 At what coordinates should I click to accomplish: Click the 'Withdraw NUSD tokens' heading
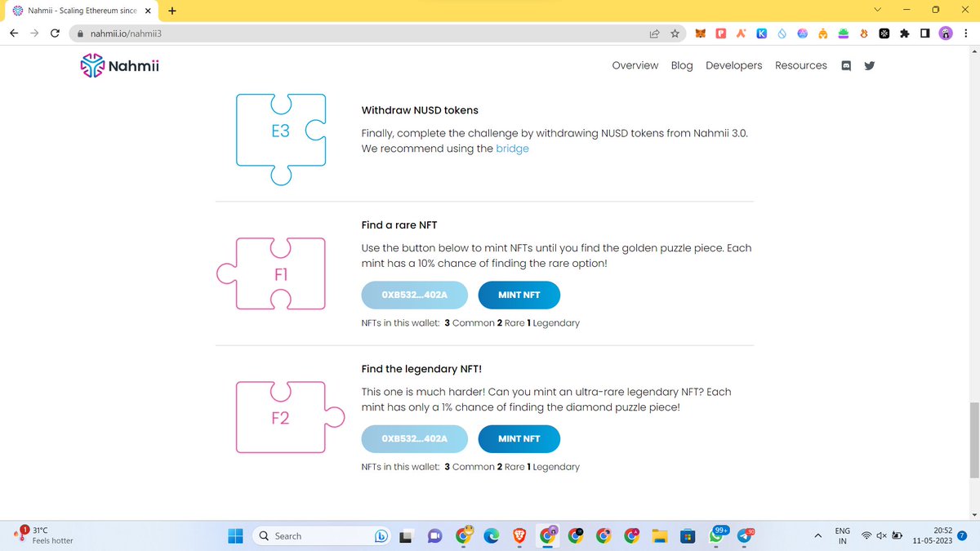point(420,110)
